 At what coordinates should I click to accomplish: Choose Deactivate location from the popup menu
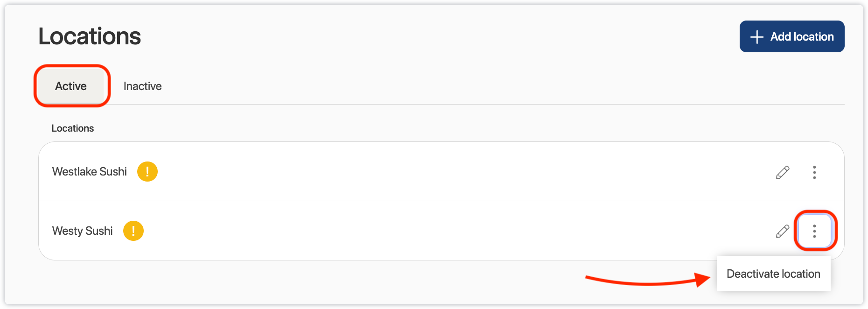pyautogui.click(x=773, y=274)
